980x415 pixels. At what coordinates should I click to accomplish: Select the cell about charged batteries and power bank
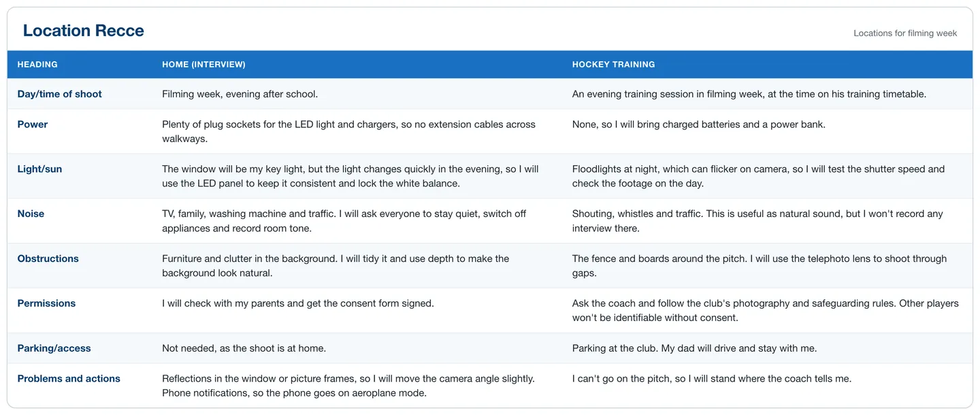(x=768, y=132)
